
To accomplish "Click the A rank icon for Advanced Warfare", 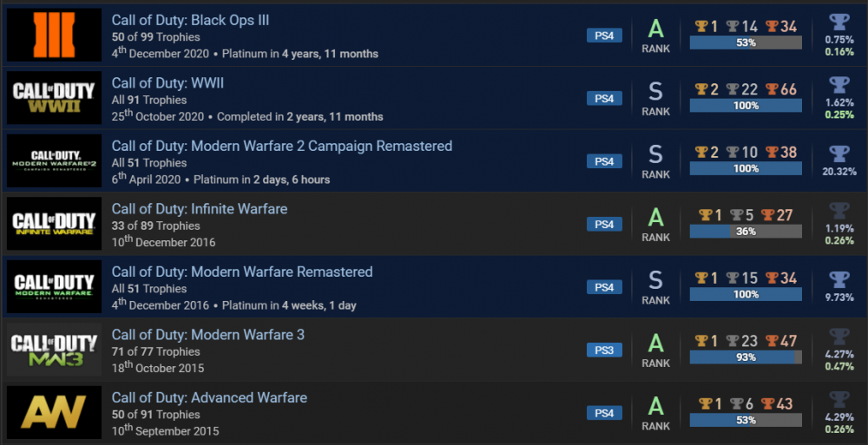I will pos(656,405).
